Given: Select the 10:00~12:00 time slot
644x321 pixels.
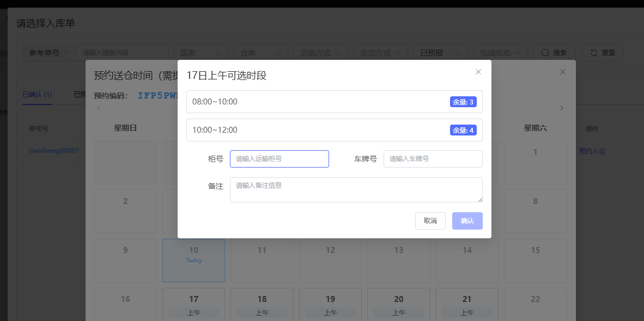Looking at the screenshot, I should click(316, 130).
